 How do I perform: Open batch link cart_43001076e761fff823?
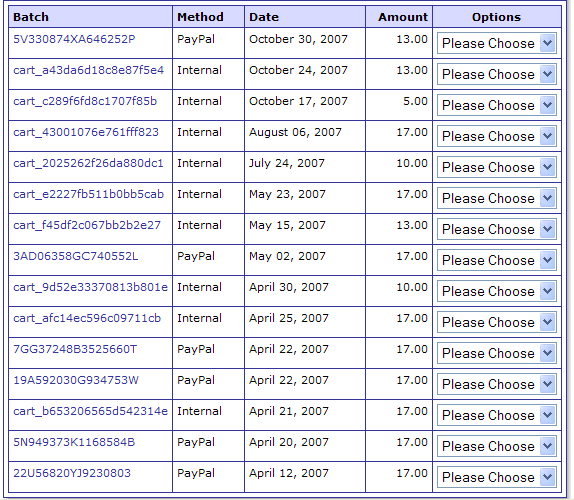86,132
